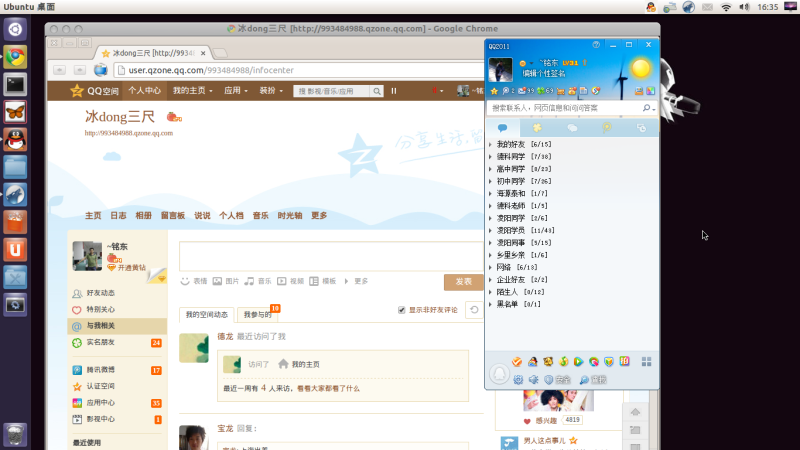Click QQ find contacts 查找 magnifier
This screenshot has width=800, height=450.
coord(593,380)
